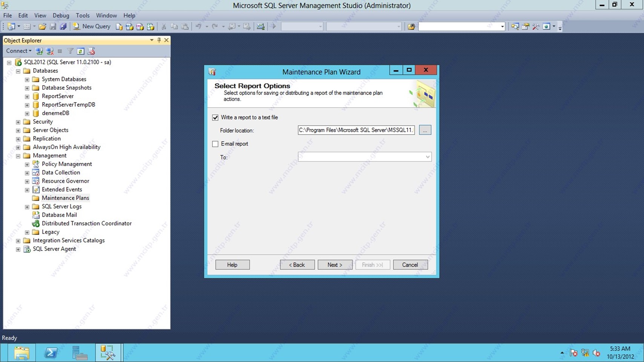Pin the Object Explorer panel
The height and width of the screenshot is (362, 644).
coord(159,40)
